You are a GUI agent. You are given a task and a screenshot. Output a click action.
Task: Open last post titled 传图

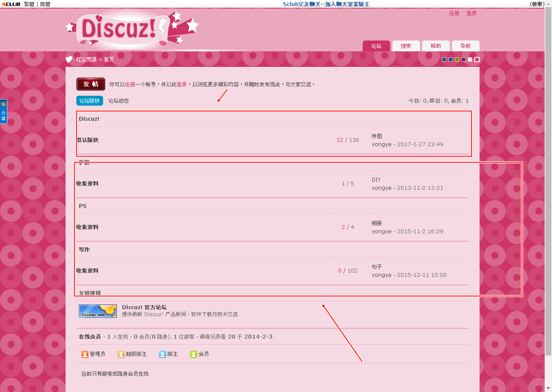click(377, 136)
